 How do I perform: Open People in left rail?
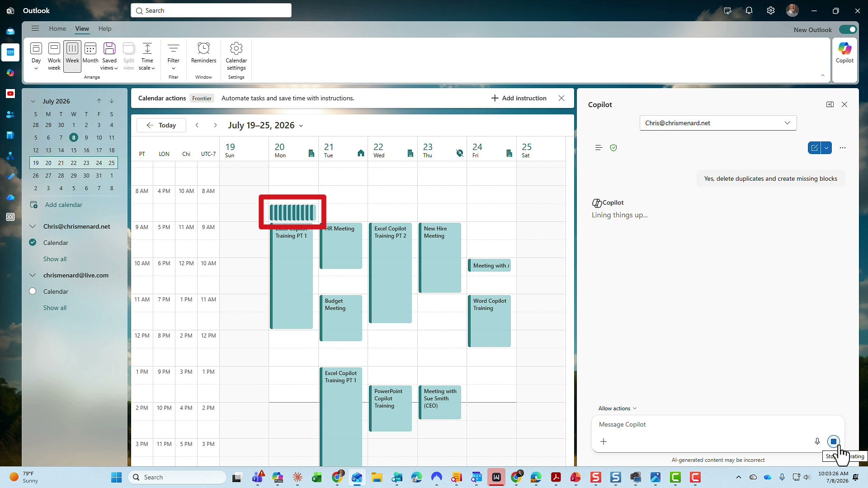pyautogui.click(x=10, y=114)
